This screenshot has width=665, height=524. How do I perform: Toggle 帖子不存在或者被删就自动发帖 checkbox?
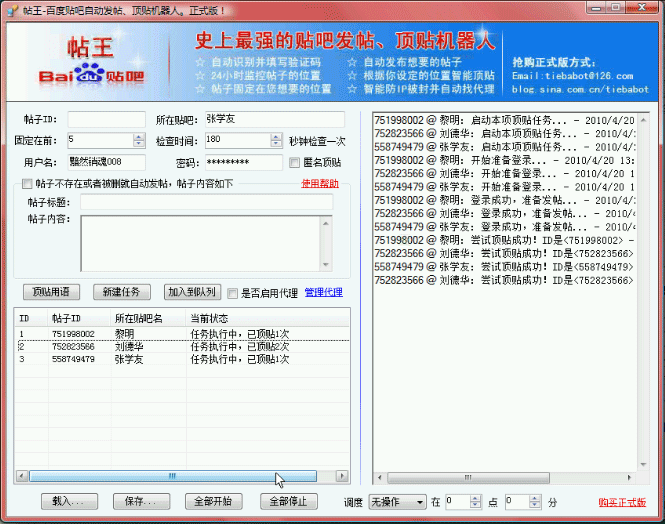27,184
